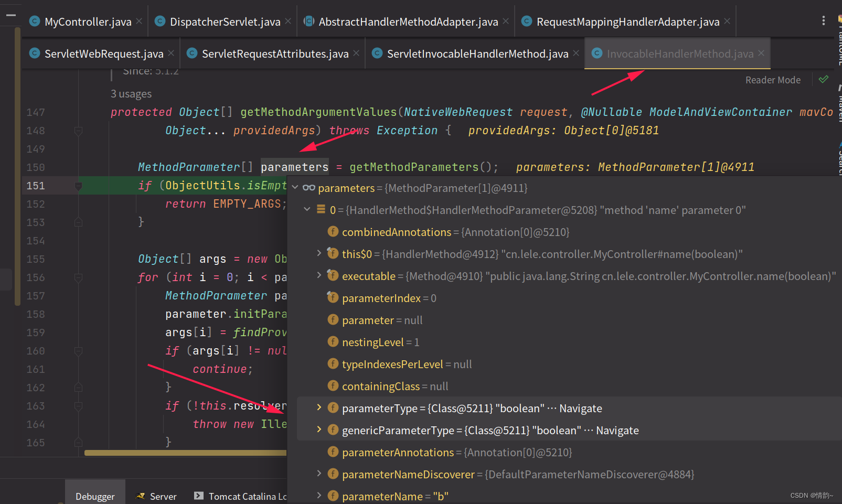Click the horizontal editor scrollbar
Image resolution: width=842 pixels, height=504 pixels.
click(x=186, y=453)
